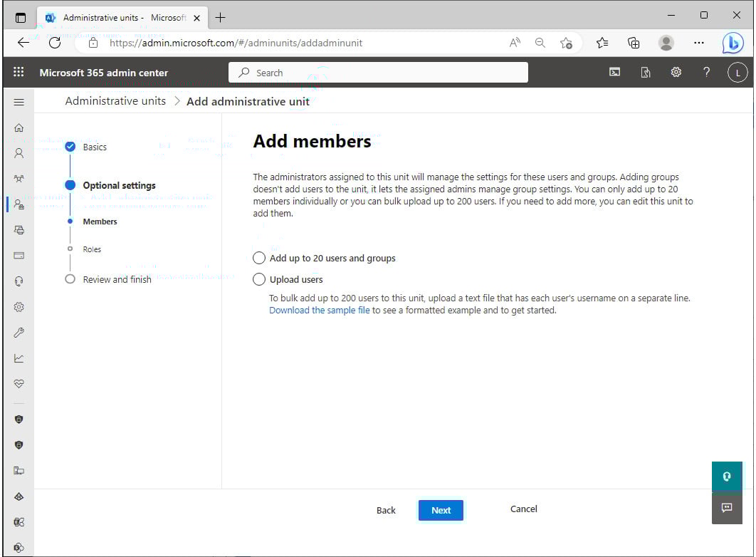Expand the ellipsis menu in the browser toolbar
756x557 pixels.
pyautogui.click(x=699, y=43)
